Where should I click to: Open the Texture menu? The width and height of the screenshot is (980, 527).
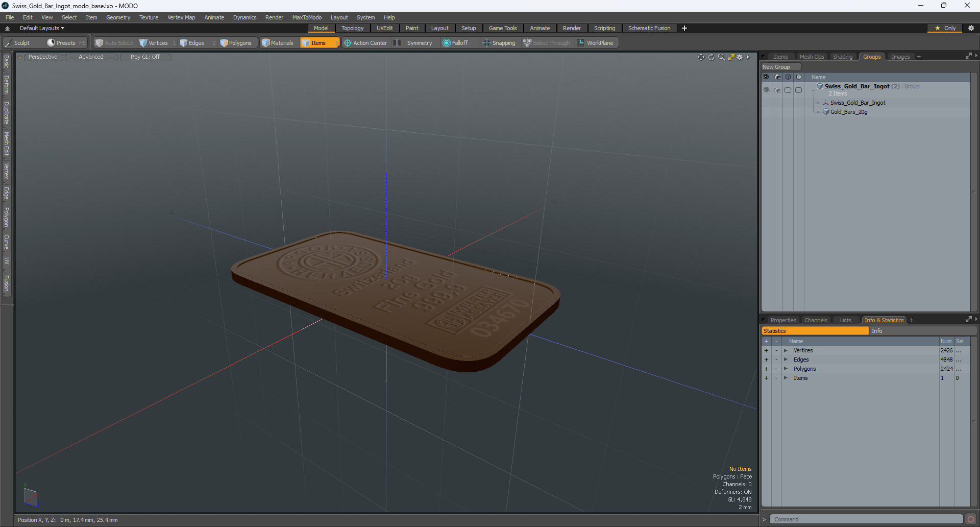149,17
